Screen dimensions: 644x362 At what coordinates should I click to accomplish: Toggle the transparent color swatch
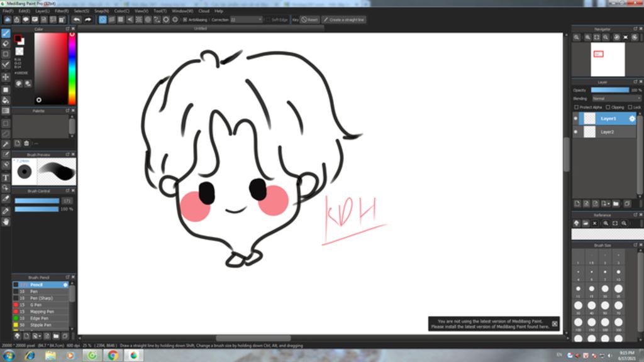click(x=19, y=52)
